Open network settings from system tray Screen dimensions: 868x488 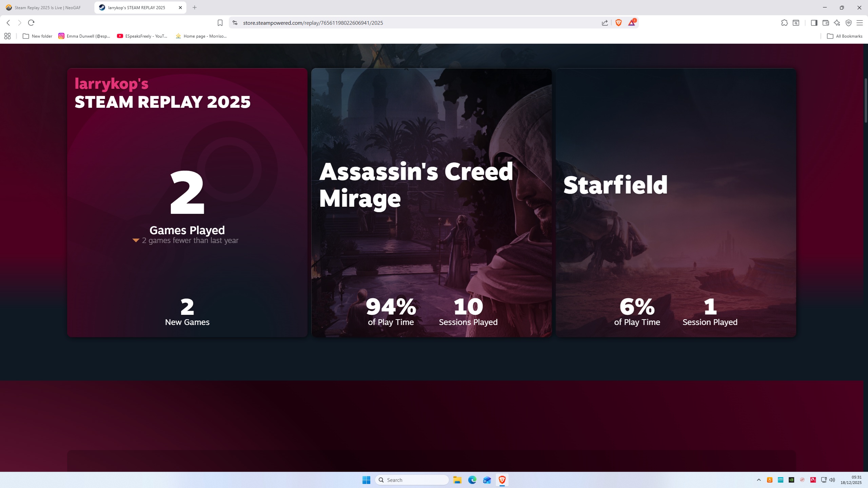824,480
